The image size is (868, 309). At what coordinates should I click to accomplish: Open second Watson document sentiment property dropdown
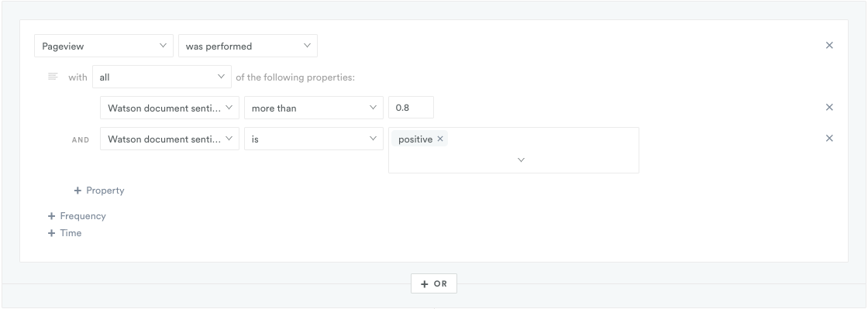[x=170, y=139]
